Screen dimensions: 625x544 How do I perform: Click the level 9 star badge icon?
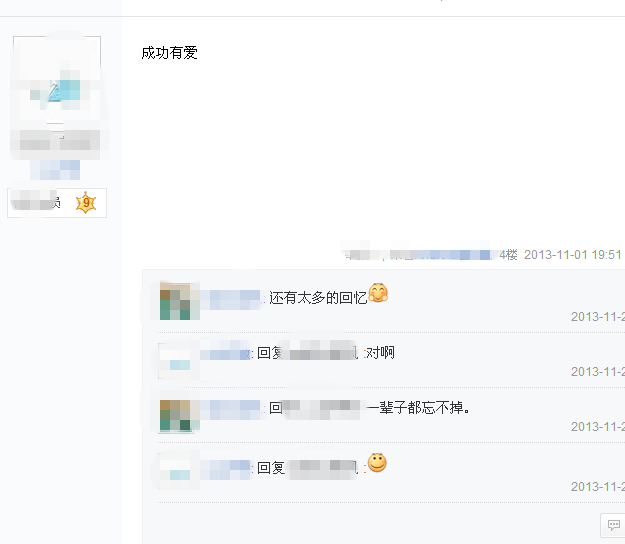click(86, 202)
